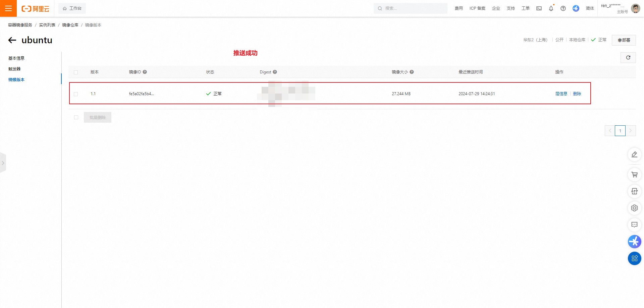Click the 层信息 link for version 1.1
The image size is (644, 308).
coord(561,94)
